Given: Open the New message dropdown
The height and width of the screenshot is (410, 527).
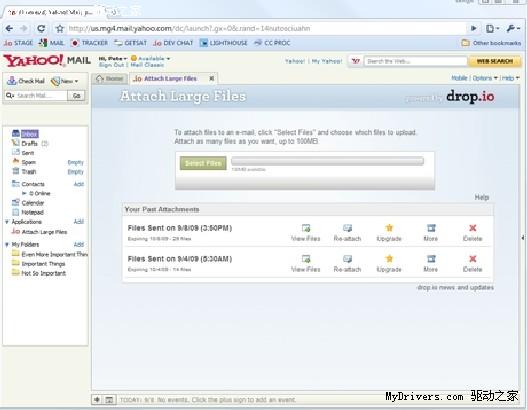Looking at the screenshot, I should 65,81.
